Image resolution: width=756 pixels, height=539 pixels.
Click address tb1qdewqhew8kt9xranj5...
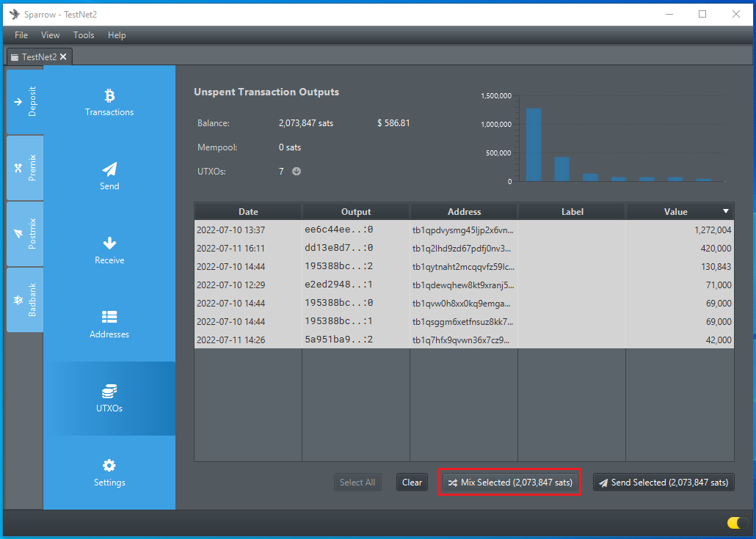[x=463, y=285]
